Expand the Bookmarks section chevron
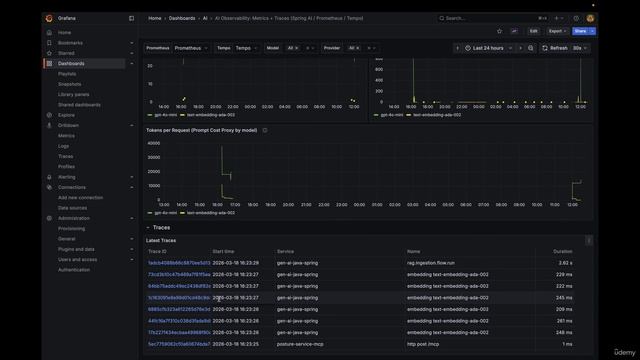 (x=131, y=43)
